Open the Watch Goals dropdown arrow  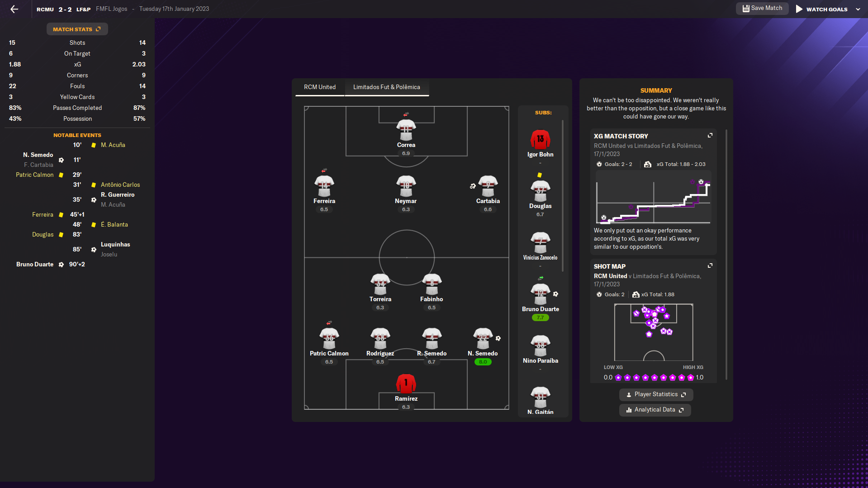pos(858,9)
